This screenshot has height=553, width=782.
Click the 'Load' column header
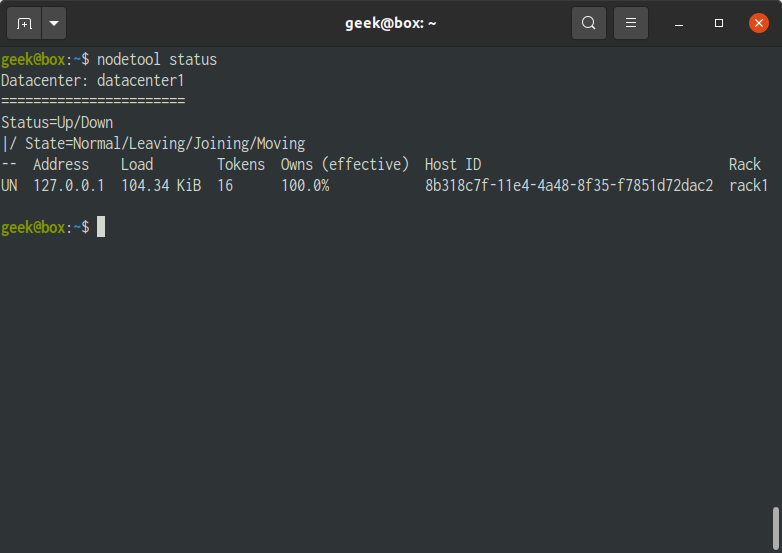[x=137, y=165]
